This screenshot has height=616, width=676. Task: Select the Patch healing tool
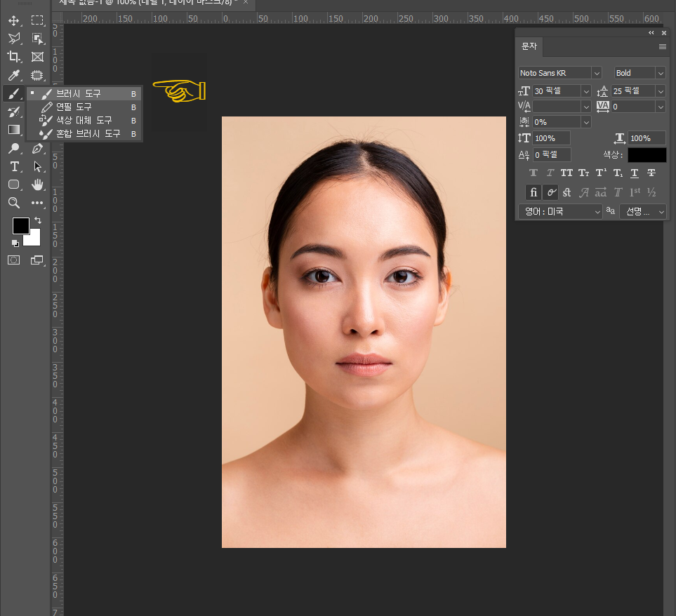(37, 75)
